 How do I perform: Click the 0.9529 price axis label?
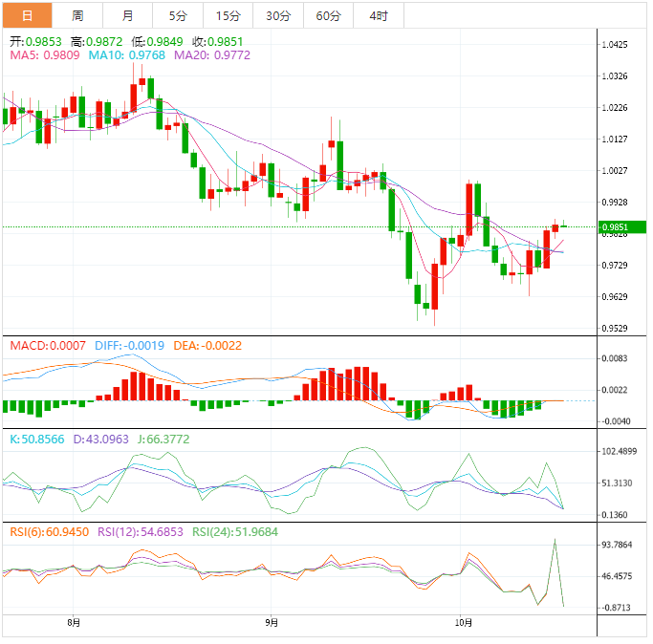615,329
